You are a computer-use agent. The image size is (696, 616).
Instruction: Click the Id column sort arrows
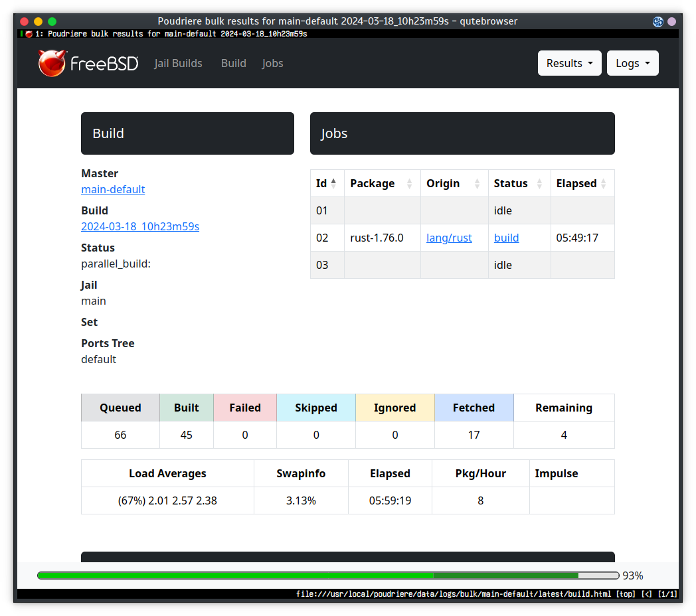[333, 183]
